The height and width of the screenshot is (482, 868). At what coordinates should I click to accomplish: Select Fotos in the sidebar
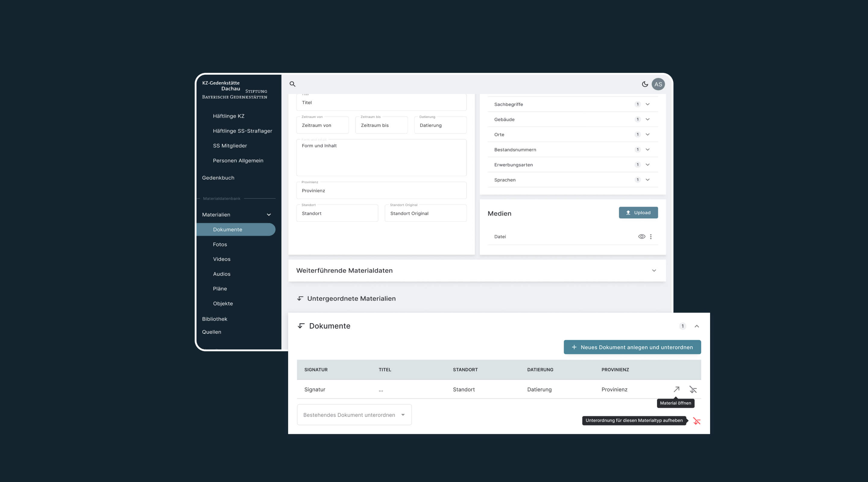(220, 244)
